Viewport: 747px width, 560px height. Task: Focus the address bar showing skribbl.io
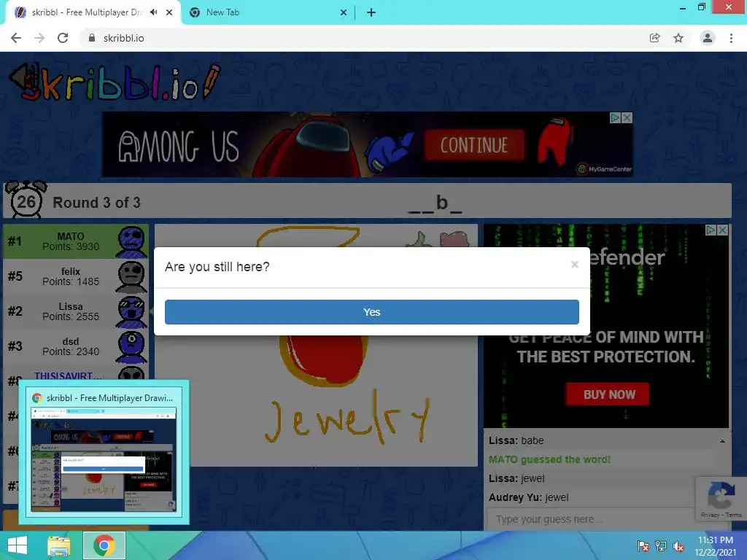362,38
